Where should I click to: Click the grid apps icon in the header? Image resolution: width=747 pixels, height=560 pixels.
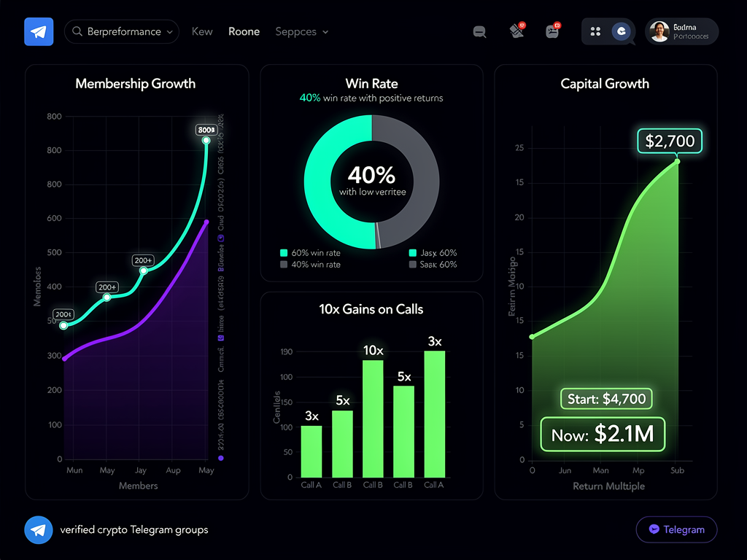click(x=595, y=31)
